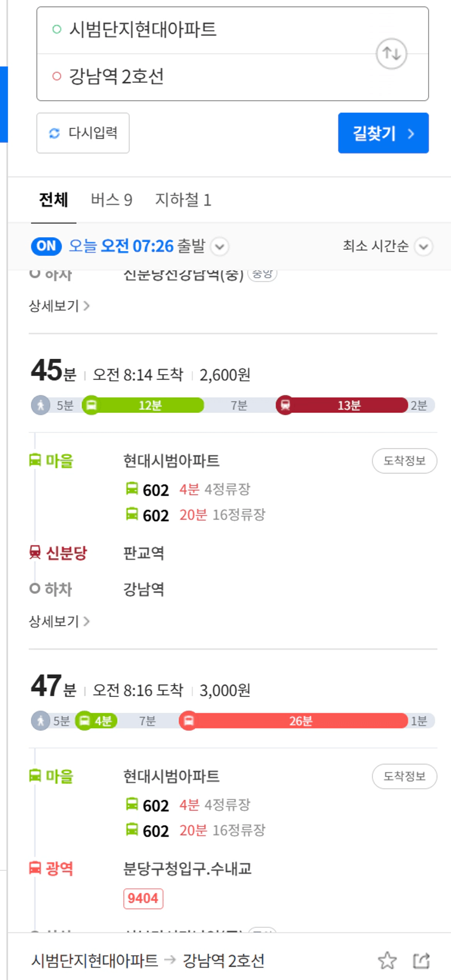Switch to the 지하철 1 tab
451x980 pixels.
(x=183, y=200)
